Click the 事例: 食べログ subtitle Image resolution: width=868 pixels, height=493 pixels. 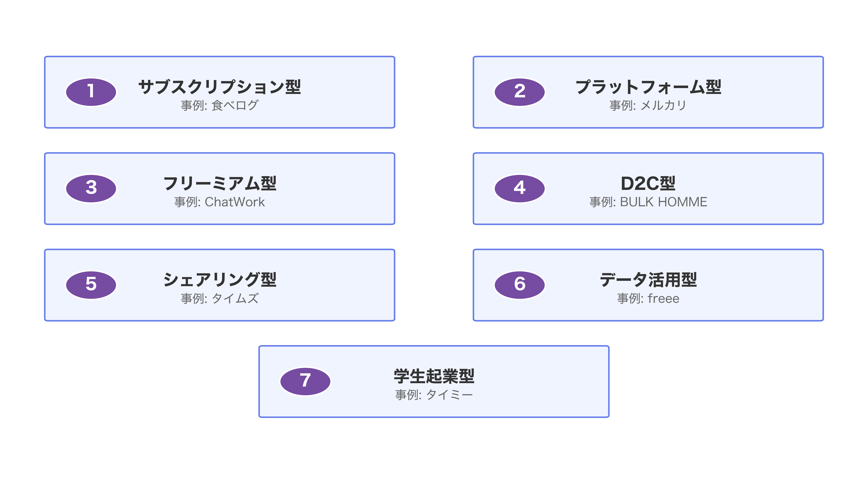(x=219, y=106)
